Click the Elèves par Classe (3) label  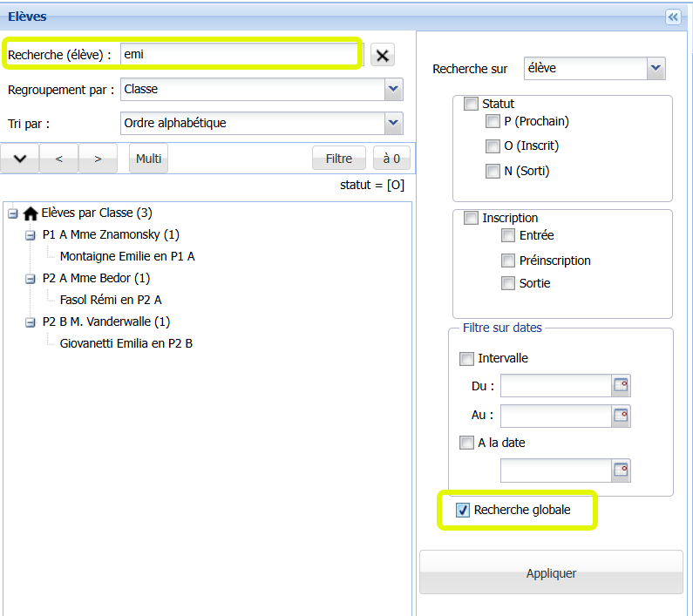[x=97, y=213]
